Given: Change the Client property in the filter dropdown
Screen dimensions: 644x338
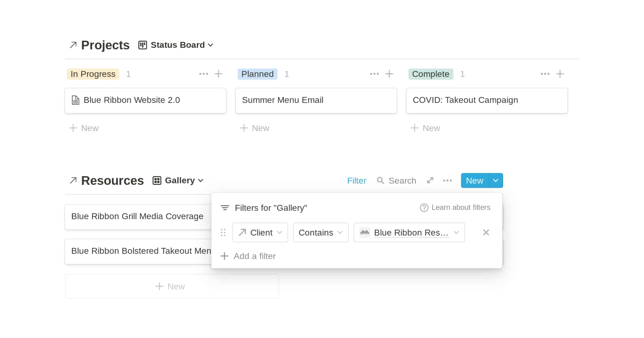Looking at the screenshot, I should pos(260,232).
